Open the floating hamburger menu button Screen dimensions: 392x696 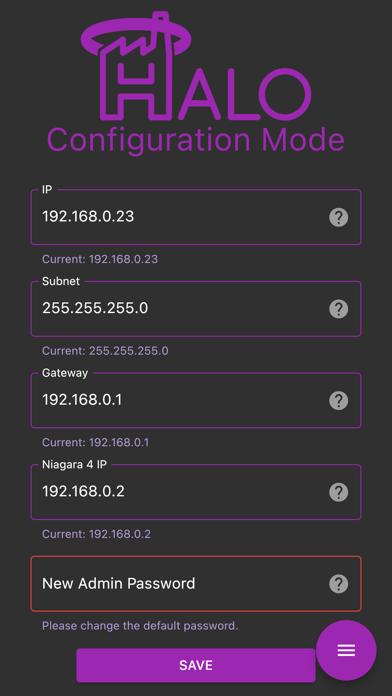coord(346,650)
